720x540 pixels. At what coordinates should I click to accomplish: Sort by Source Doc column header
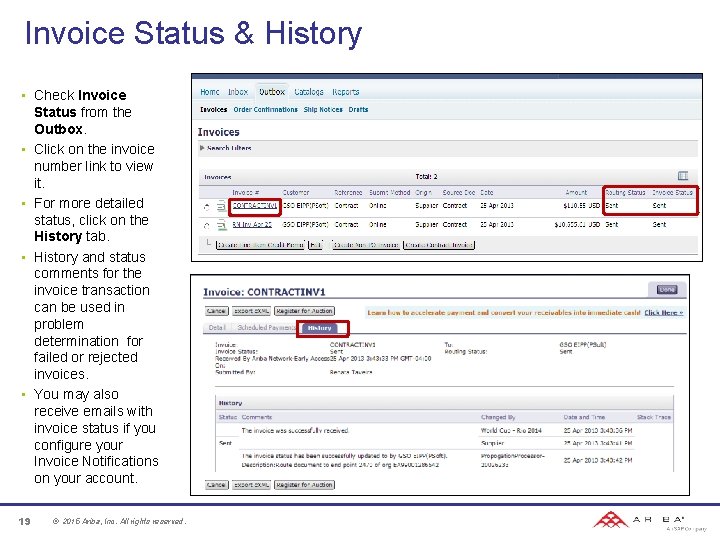459,192
